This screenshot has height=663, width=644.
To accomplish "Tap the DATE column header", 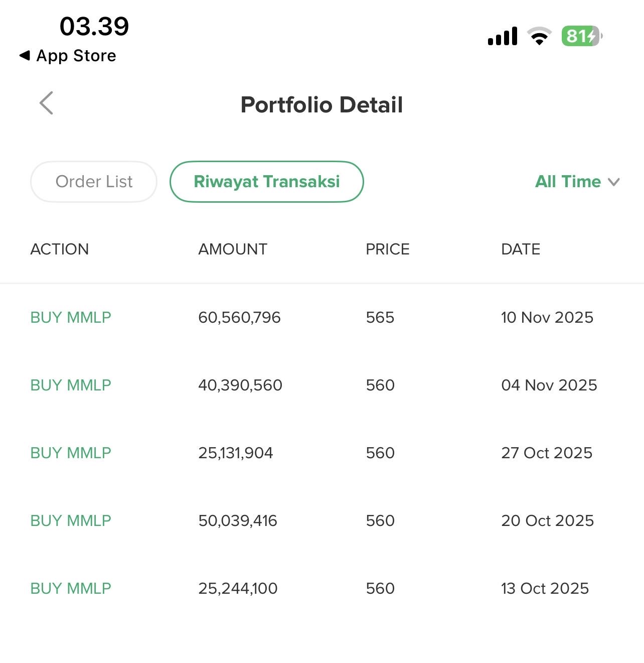I will (521, 249).
